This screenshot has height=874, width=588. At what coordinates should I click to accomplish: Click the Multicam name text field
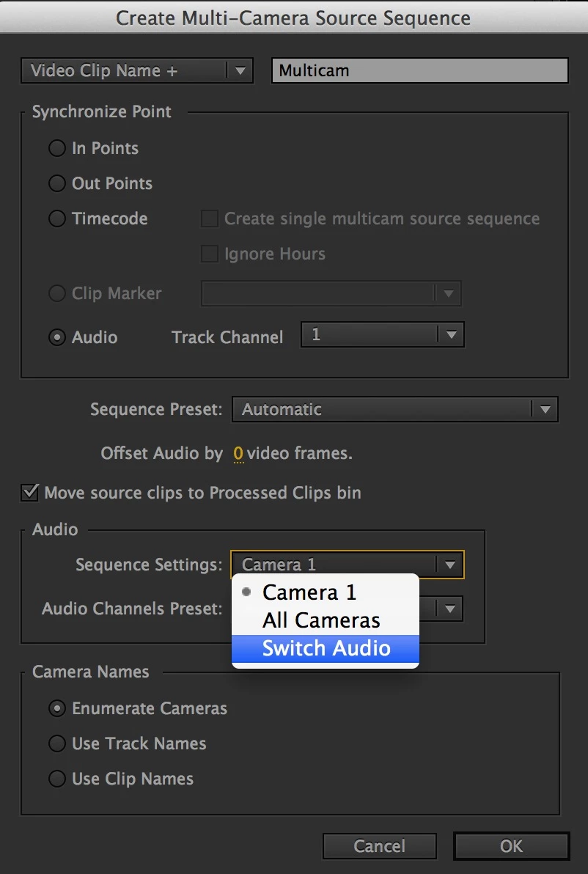click(420, 71)
